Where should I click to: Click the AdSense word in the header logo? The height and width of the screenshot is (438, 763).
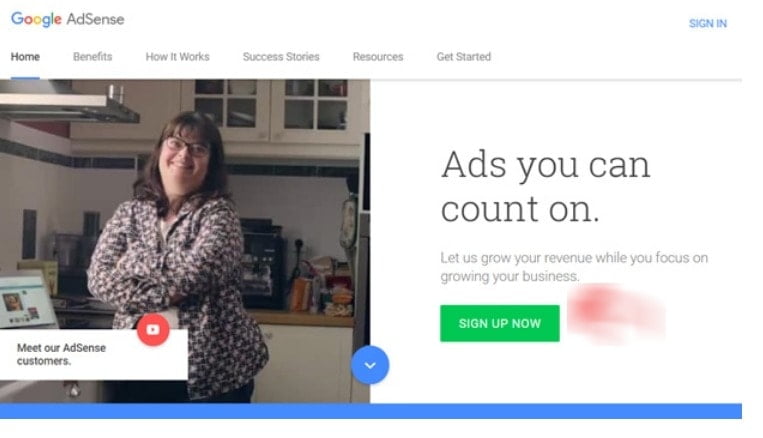(95, 19)
